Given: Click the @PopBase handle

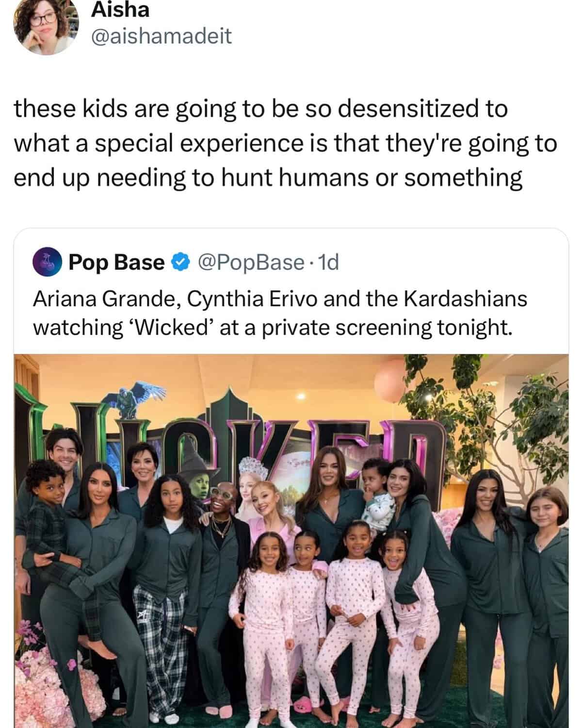Looking at the screenshot, I should [249, 263].
